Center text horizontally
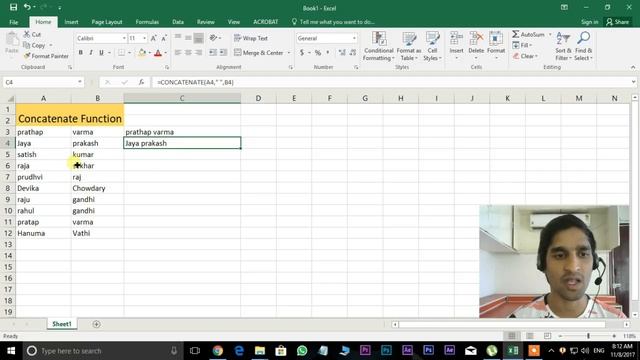Screen dimensions: 640x360 tap(188, 53)
